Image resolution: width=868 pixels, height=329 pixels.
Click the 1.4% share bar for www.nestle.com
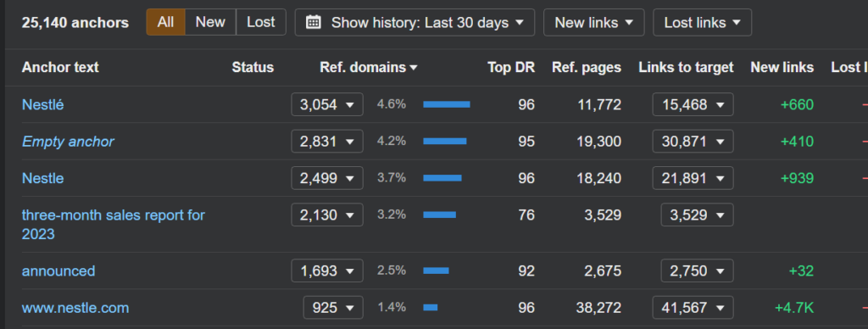[431, 308]
